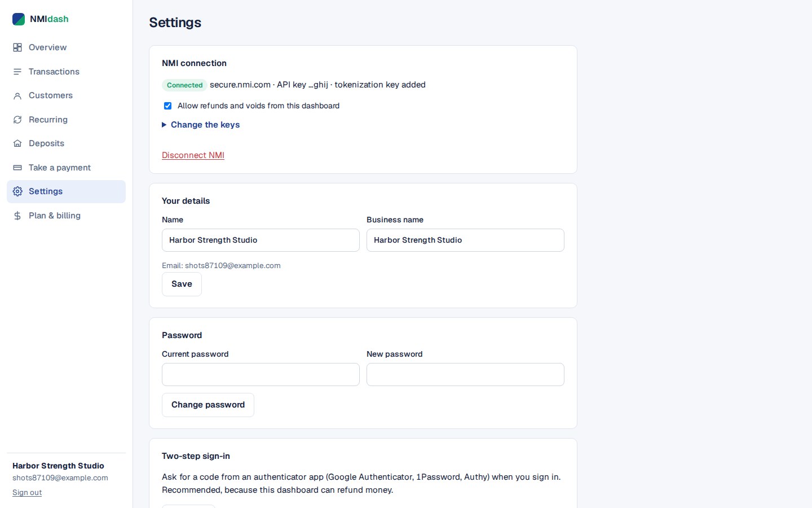Screen dimensions: 812x508
Task: Click the New password field
Action: (465, 374)
